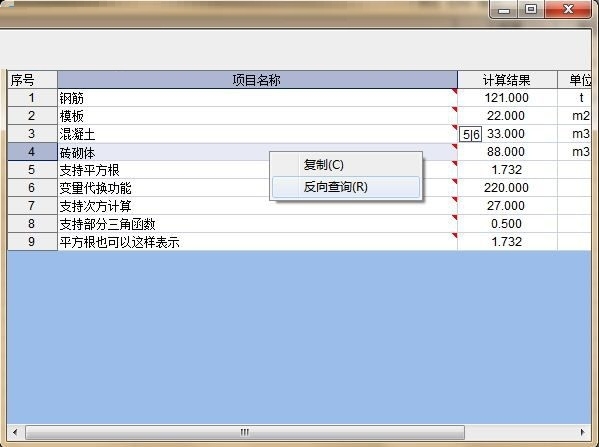This screenshot has width=599, height=447.
Task: Select row number 1 header
Action: (32, 98)
